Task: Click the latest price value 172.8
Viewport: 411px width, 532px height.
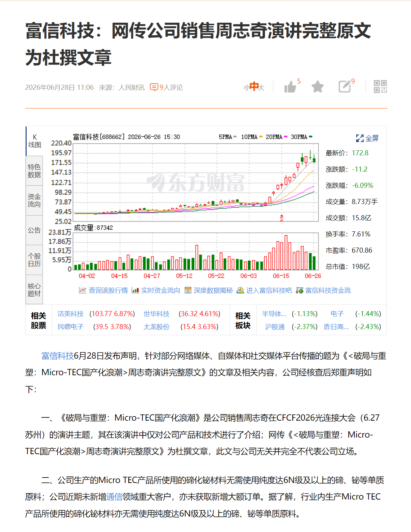Action: click(360, 153)
